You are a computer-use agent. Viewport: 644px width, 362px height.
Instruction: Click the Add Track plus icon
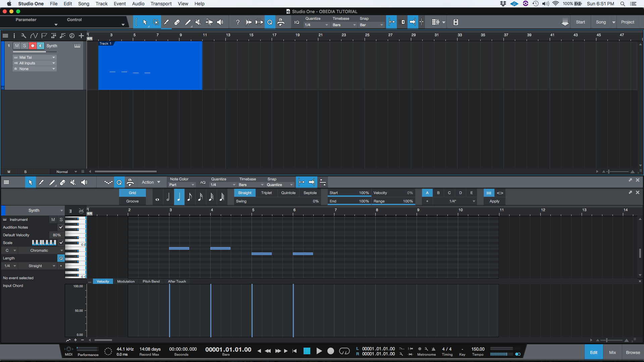coord(81,36)
